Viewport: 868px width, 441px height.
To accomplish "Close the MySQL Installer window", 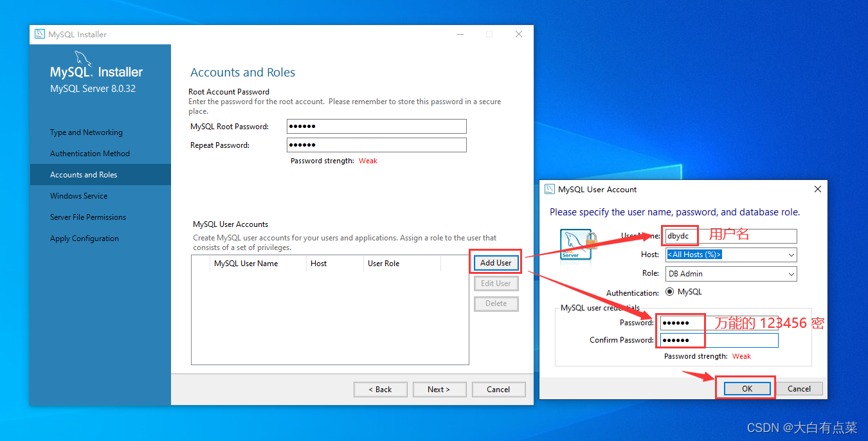I will pyautogui.click(x=519, y=34).
